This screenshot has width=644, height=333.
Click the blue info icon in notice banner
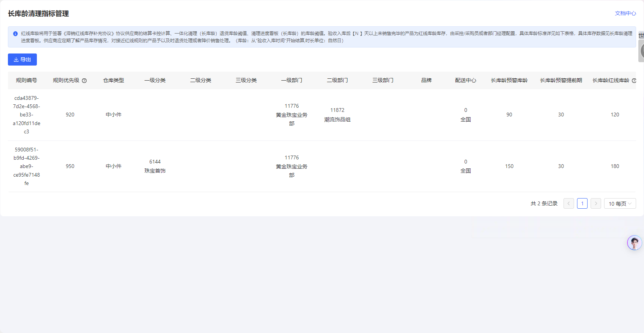pyautogui.click(x=15, y=34)
